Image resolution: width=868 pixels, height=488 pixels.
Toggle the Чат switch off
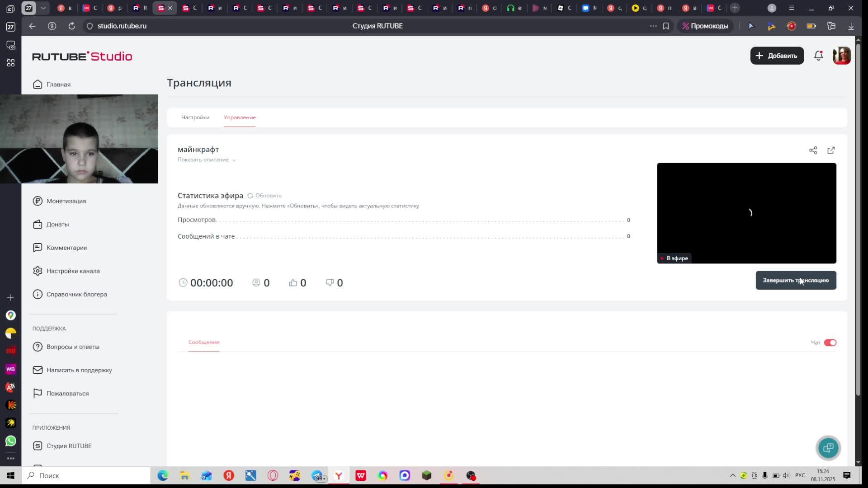click(830, 343)
